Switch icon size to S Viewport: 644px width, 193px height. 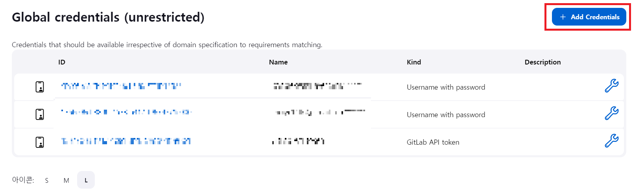coord(47,180)
